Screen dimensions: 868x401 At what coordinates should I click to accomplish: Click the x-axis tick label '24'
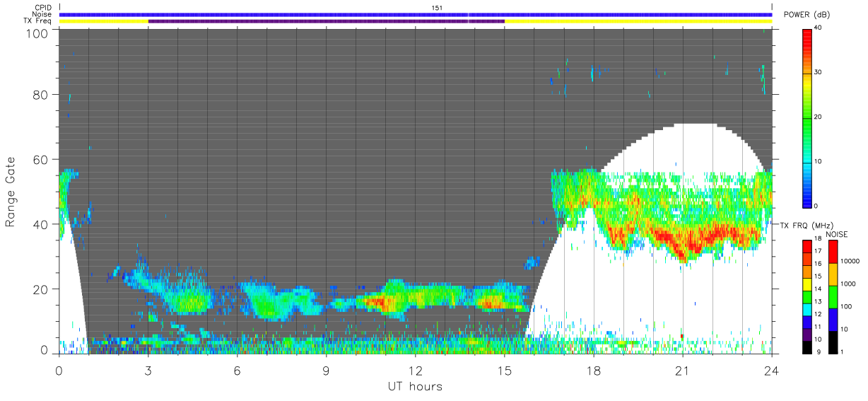pos(771,371)
